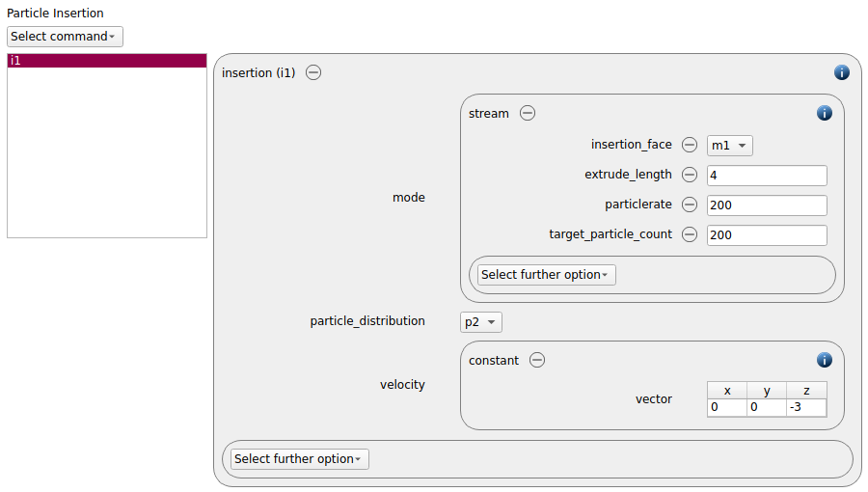Screen dimensions: 868x492
Task: Click minus icon beside stream
Action: pyautogui.click(x=528, y=113)
